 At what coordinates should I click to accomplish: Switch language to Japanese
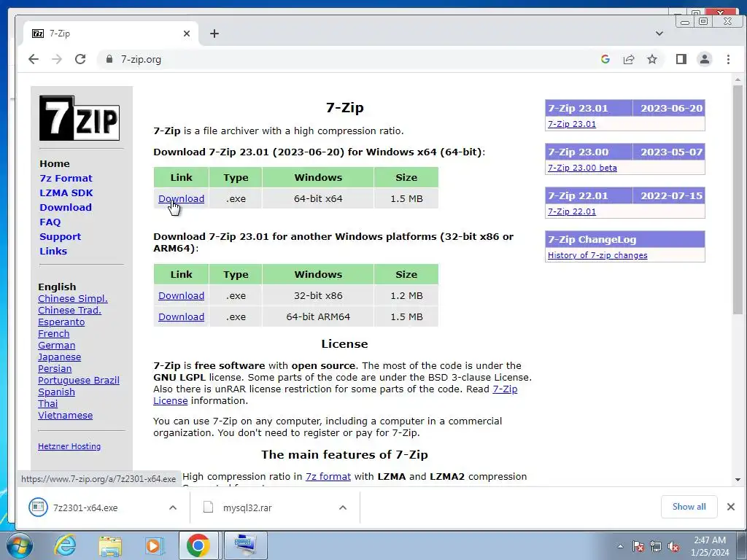click(x=60, y=357)
